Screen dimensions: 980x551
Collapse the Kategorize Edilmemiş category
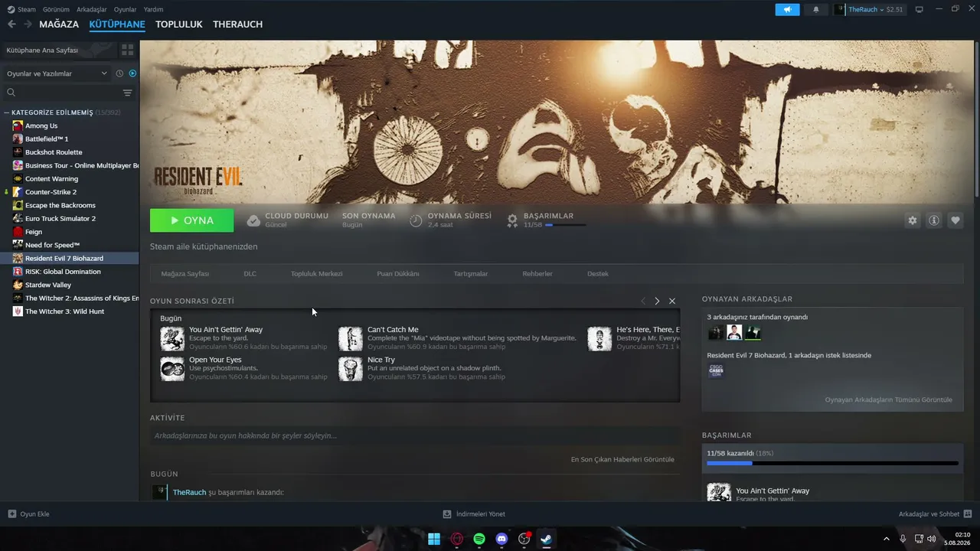click(x=7, y=112)
